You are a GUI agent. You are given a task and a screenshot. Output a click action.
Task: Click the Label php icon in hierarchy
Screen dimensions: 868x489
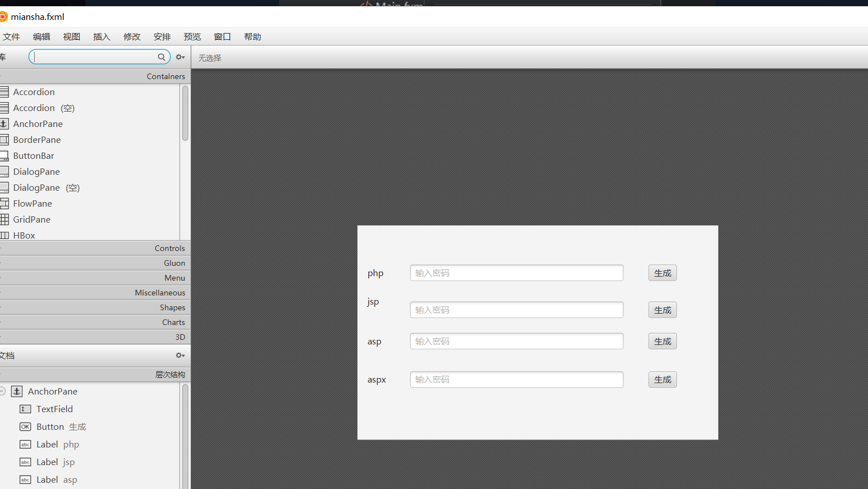click(26, 444)
